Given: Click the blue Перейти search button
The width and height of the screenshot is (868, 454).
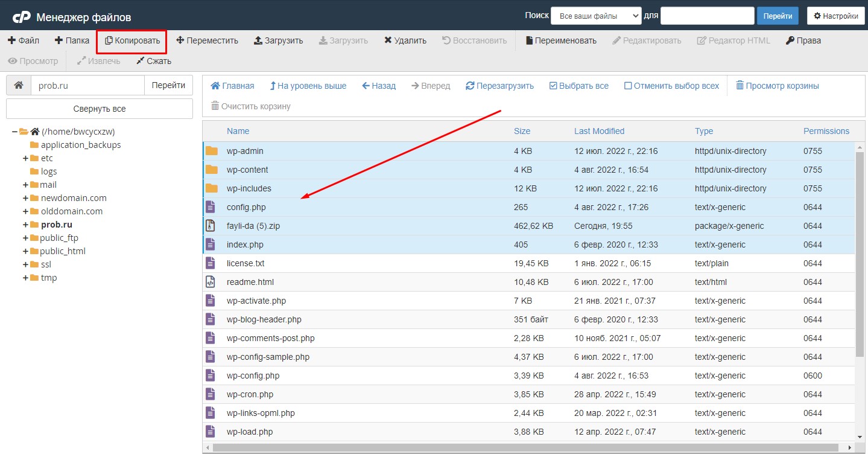Looking at the screenshot, I should (778, 16).
